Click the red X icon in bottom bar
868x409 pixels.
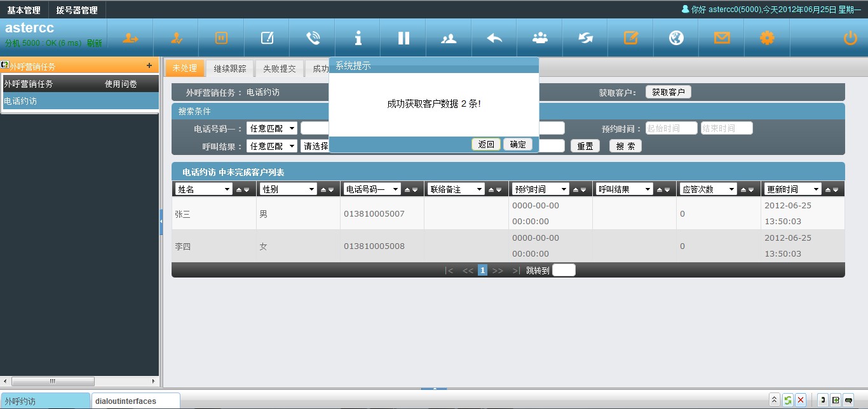[x=801, y=400]
